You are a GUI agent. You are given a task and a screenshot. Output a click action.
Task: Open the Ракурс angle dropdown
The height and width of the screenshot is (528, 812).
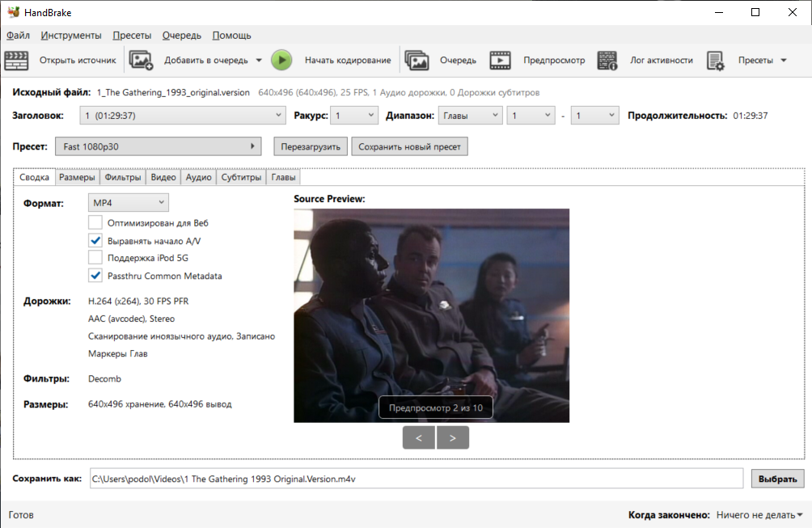[355, 116]
